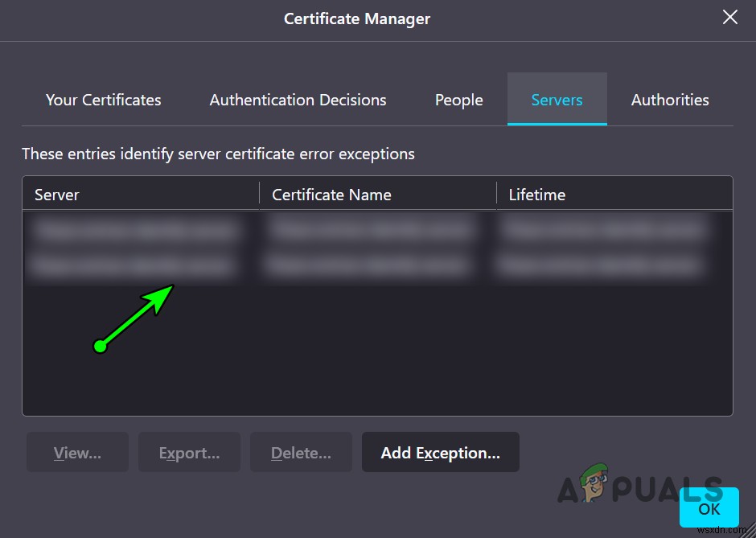Switch to the Your Certificates tab
Screen dimensions: 756x538
click(103, 100)
